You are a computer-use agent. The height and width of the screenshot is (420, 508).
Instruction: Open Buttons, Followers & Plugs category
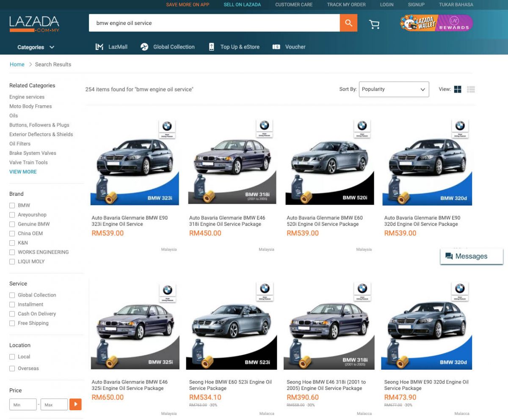point(39,125)
